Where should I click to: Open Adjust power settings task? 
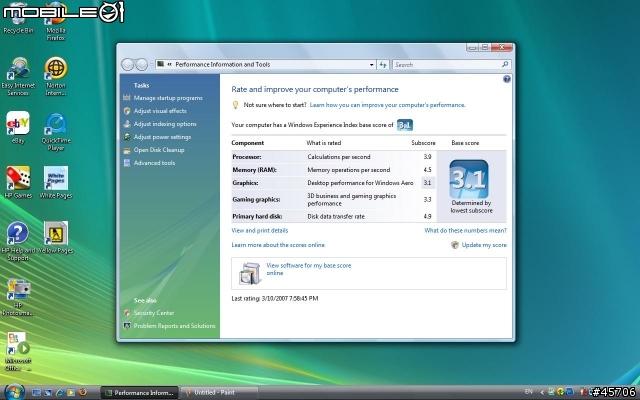(x=162, y=137)
